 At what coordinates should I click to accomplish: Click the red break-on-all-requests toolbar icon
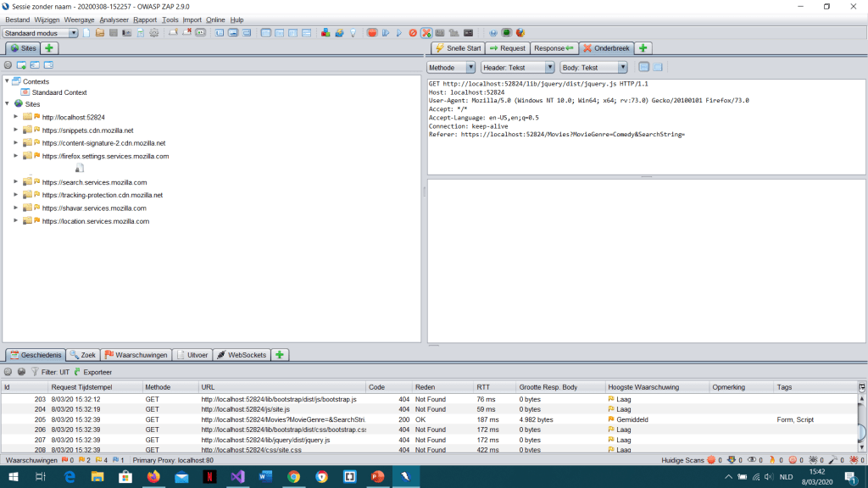click(x=371, y=33)
